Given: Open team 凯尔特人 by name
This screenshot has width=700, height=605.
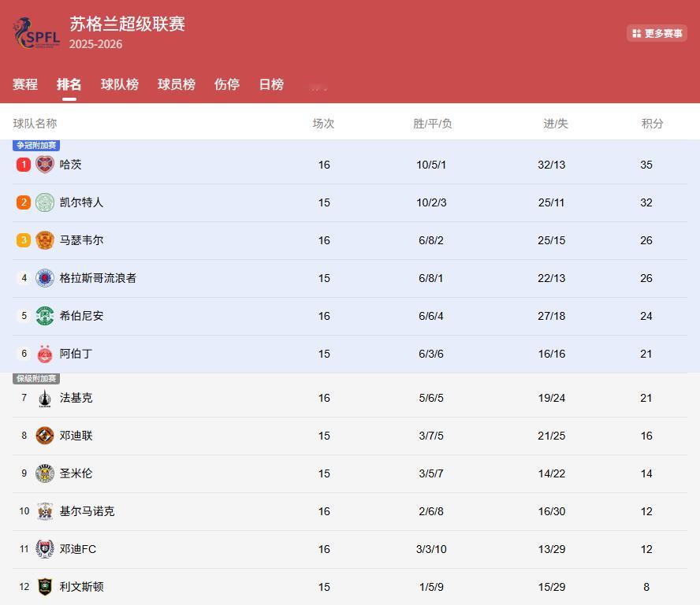Looking at the screenshot, I should coord(82,202).
